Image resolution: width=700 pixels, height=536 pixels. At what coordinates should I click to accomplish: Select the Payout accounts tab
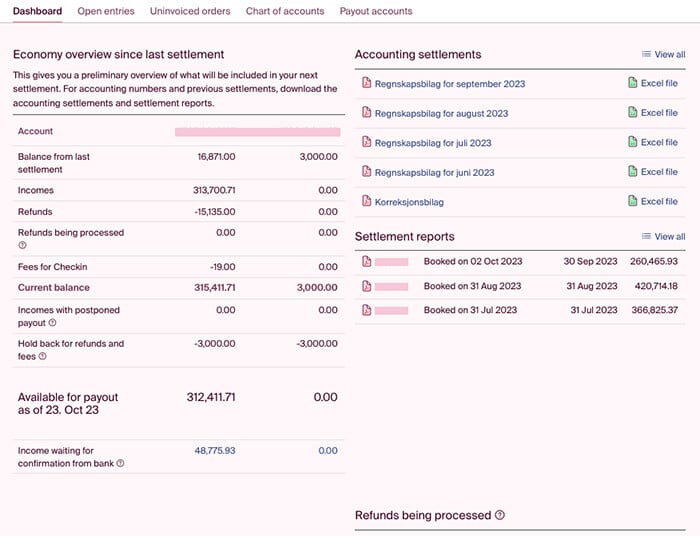[x=376, y=11]
